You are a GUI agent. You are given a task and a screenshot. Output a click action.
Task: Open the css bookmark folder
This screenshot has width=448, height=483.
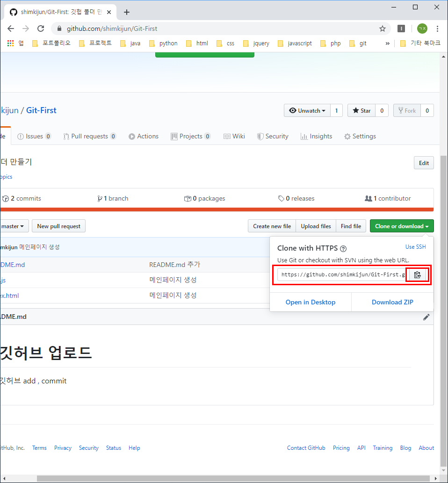(x=225, y=43)
